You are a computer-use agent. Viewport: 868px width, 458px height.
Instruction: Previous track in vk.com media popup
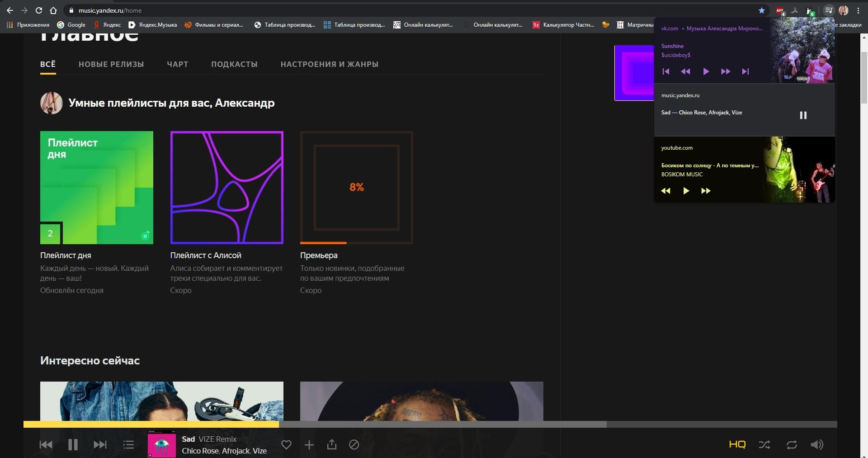(665, 71)
